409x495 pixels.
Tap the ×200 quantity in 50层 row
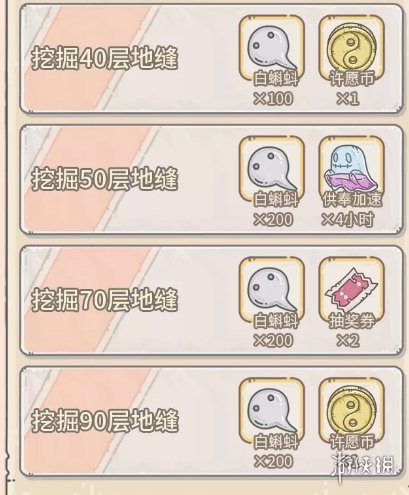point(273,220)
